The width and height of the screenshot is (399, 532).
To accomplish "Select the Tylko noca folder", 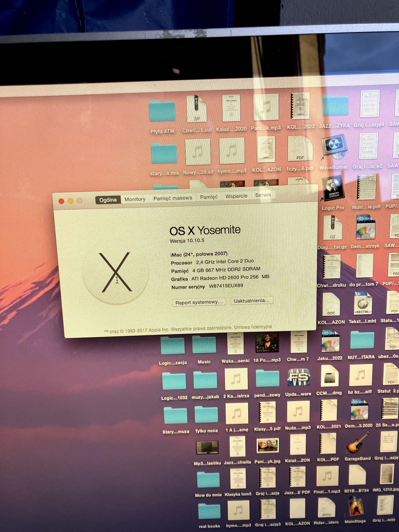I will pos(206,414).
